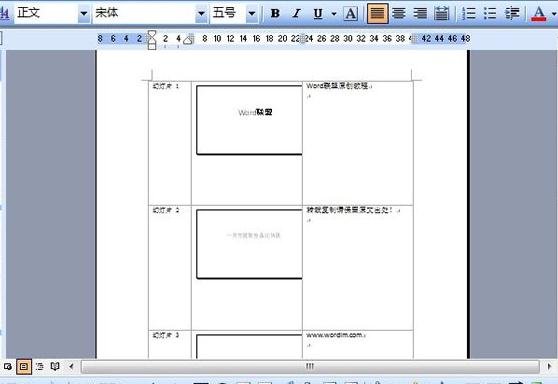Toggle bold formatting with the B button
Screen dimensions: 558x384
(275, 14)
